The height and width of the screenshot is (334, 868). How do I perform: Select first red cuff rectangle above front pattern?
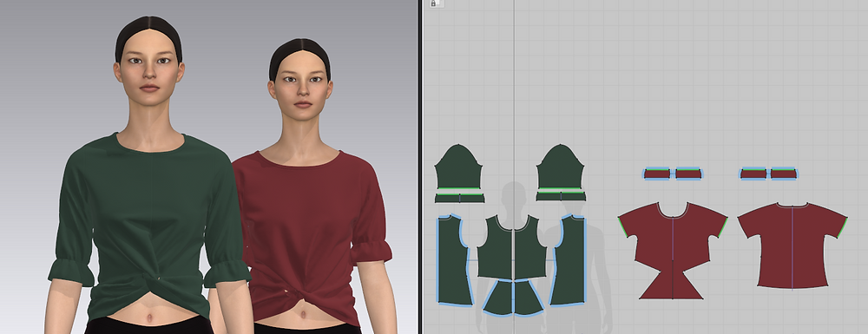[x=657, y=174]
